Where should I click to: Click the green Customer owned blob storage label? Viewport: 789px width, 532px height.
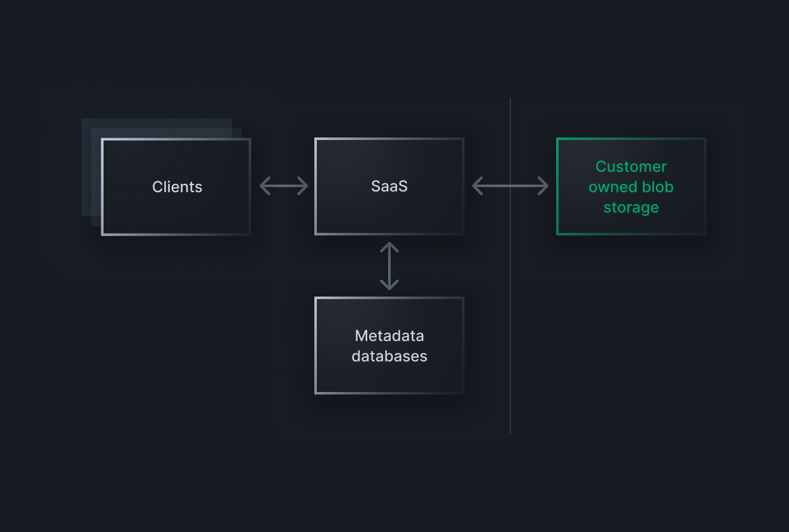click(631, 186)
